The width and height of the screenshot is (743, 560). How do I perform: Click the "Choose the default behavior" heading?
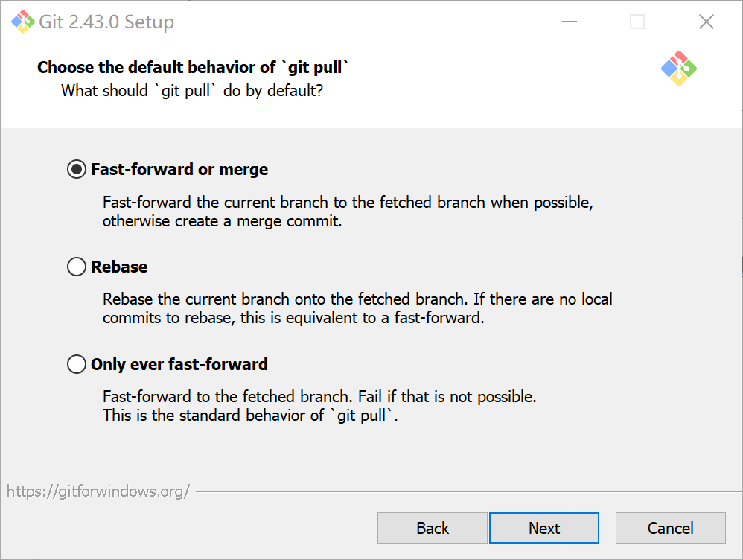point(194,68)
